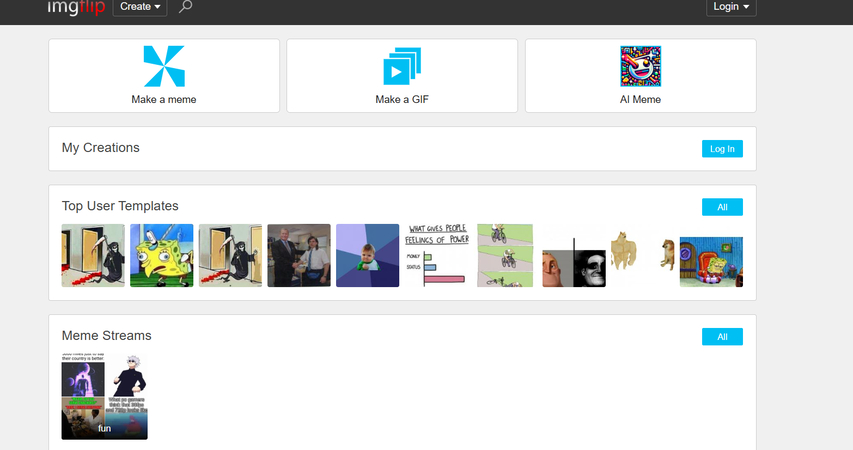This screenshot has width=853, height=450.
Task: Choose the Success Kid template
Action: 367,255
